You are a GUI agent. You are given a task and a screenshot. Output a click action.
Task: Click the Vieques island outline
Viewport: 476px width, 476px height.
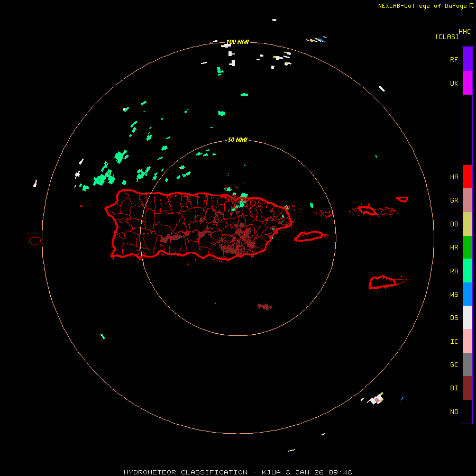[x=309, y=236]
